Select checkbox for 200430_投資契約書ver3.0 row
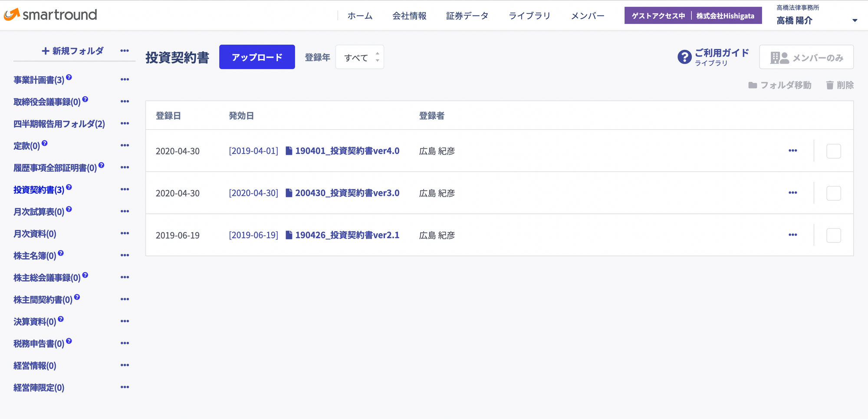 [834, 193]
